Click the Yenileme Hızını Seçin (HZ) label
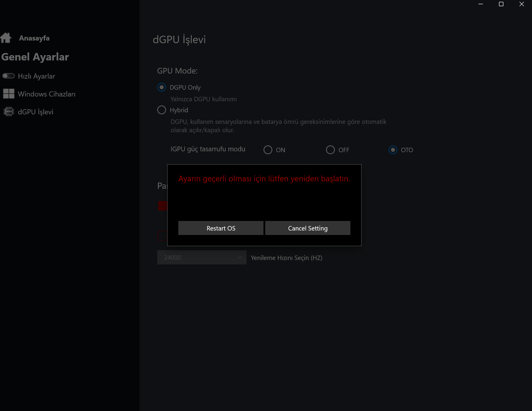Viewport: 532px width, 411px height. click(287, 258)
